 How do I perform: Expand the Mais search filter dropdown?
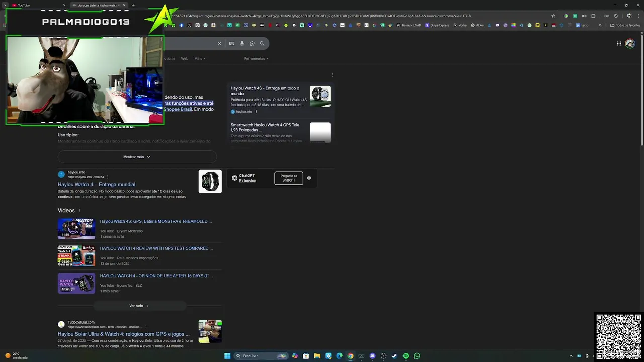click(200, 58)
